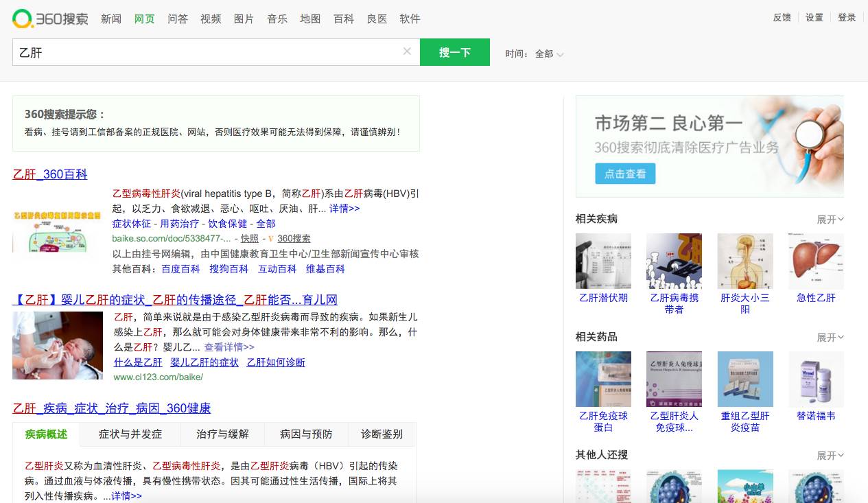868x503 pixels.
Task: Open the 百度百科 link
Action: 180,269
